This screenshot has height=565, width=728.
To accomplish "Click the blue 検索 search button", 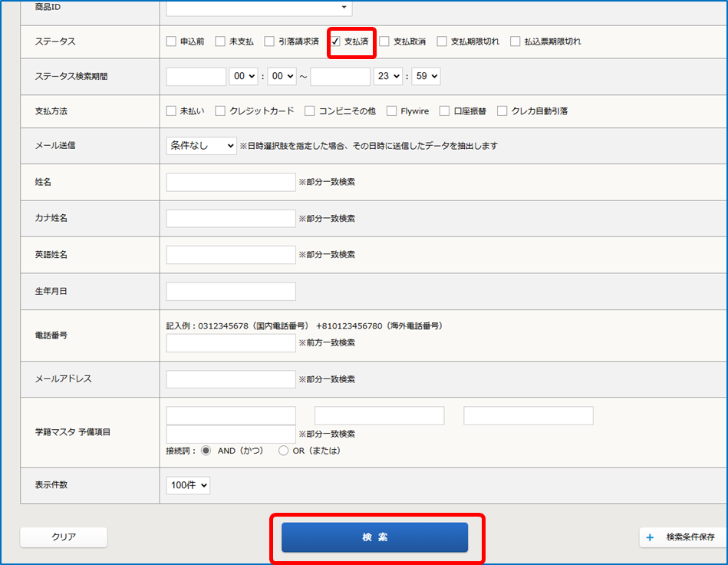I will (x=374, y=537).
